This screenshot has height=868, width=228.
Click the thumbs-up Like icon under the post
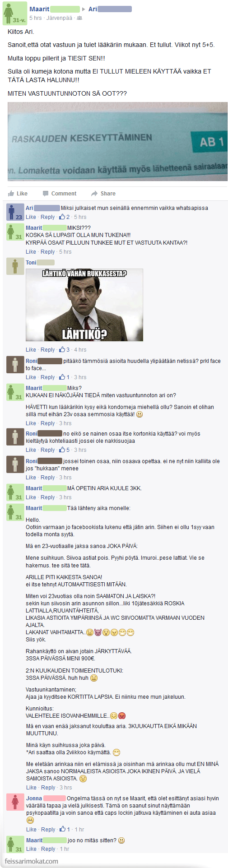point(11,194)
